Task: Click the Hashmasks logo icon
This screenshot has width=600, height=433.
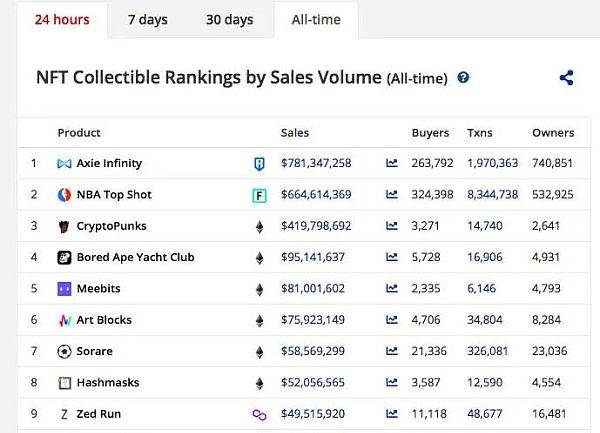Action: coord(64,383)
